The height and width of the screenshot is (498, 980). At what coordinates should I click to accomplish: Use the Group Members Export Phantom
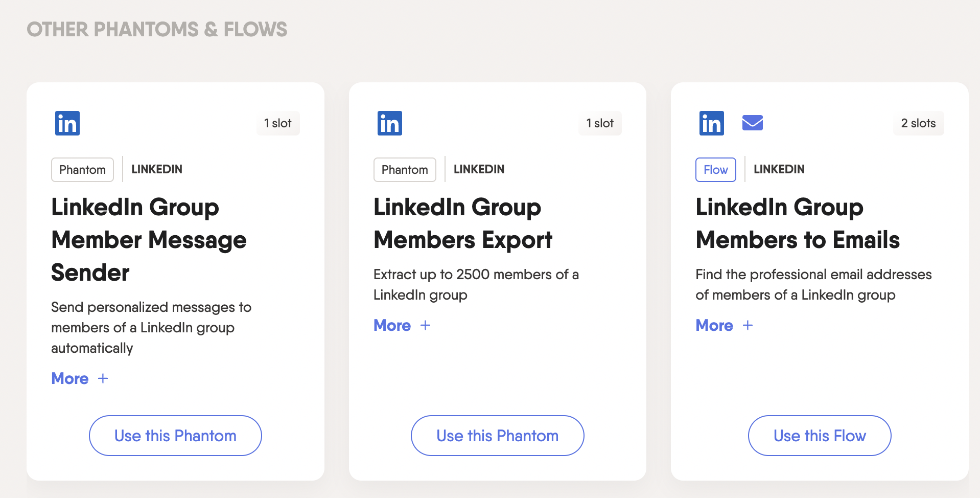[497, 436]
